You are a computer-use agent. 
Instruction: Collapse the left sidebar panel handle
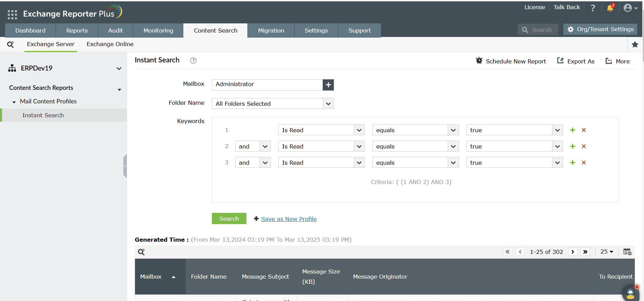pos(125,166)
